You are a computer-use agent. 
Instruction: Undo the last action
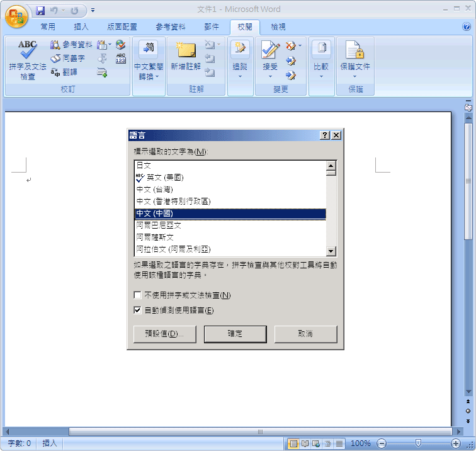[x=54, y=11]
